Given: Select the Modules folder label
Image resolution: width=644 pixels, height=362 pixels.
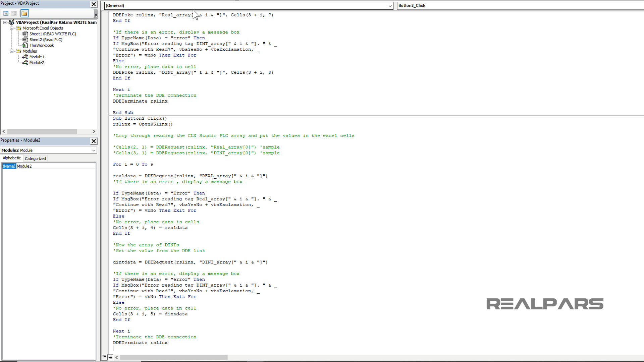Looking at the screenshot, I should (x=30, y=51).
